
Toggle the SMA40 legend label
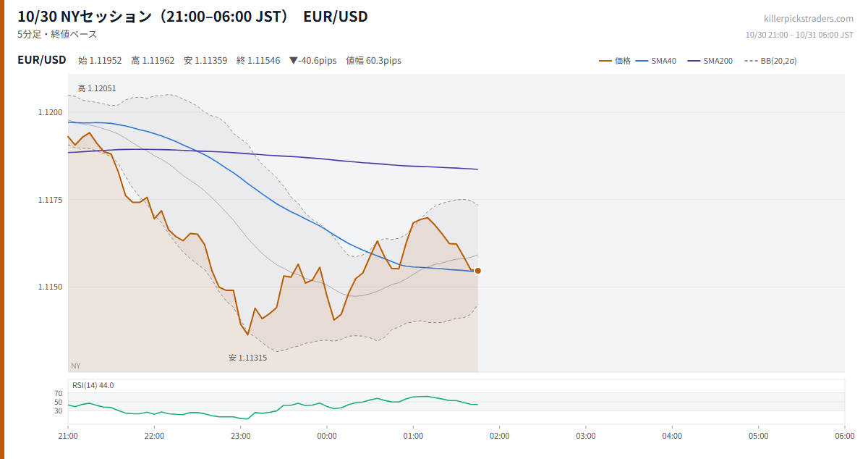[x=664, y=61]
